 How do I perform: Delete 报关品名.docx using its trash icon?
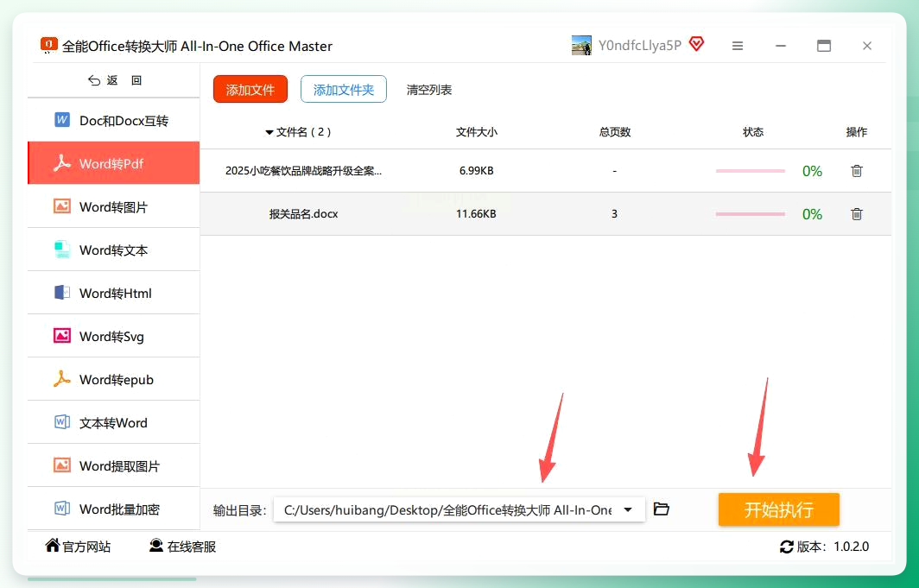pos(856,214)
